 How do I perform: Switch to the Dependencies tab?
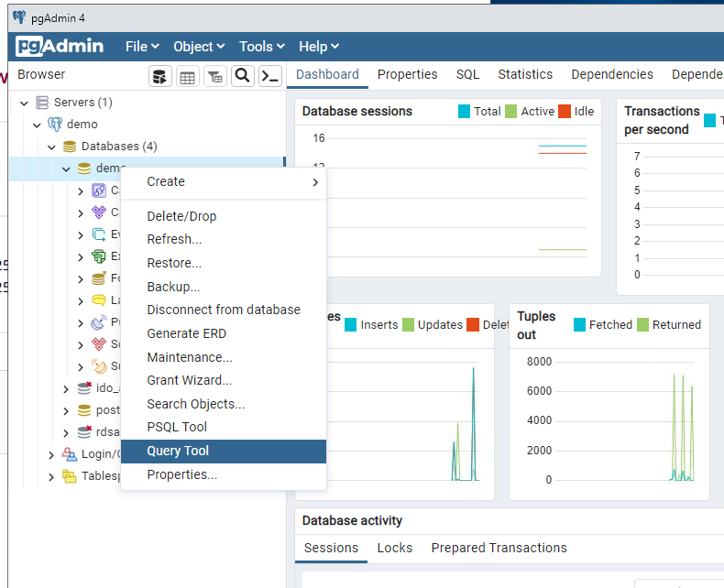(612, 74)
